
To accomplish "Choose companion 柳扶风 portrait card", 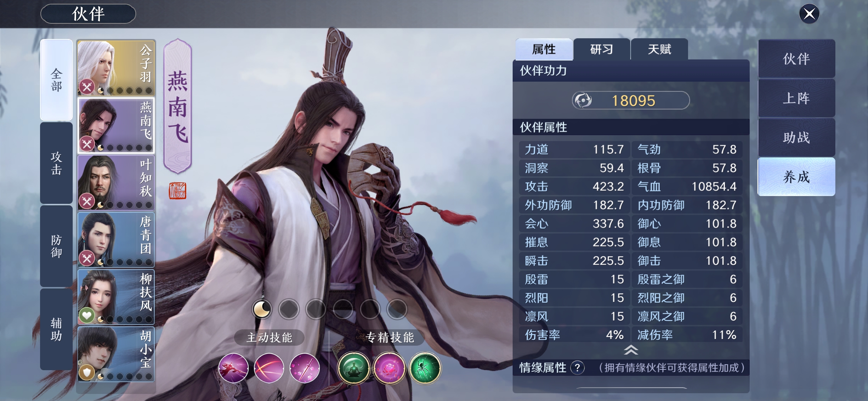I will (x=116, y=297).
